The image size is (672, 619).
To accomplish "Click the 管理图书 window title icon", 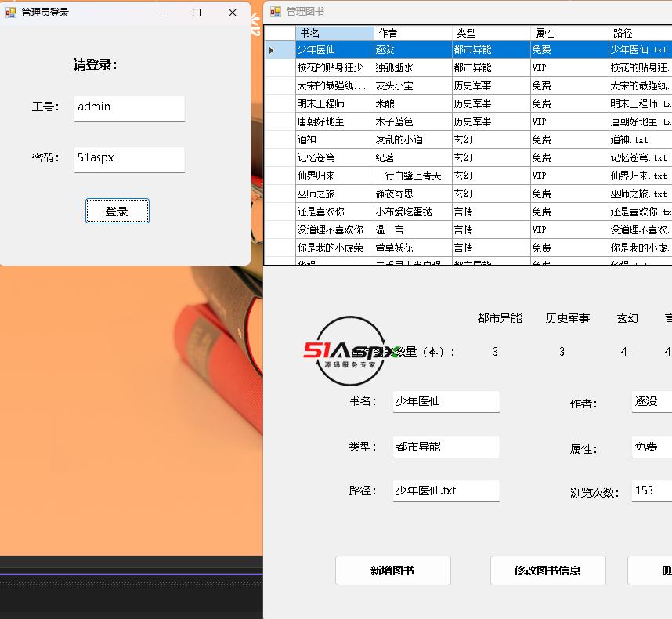I will tap(276, 12).
